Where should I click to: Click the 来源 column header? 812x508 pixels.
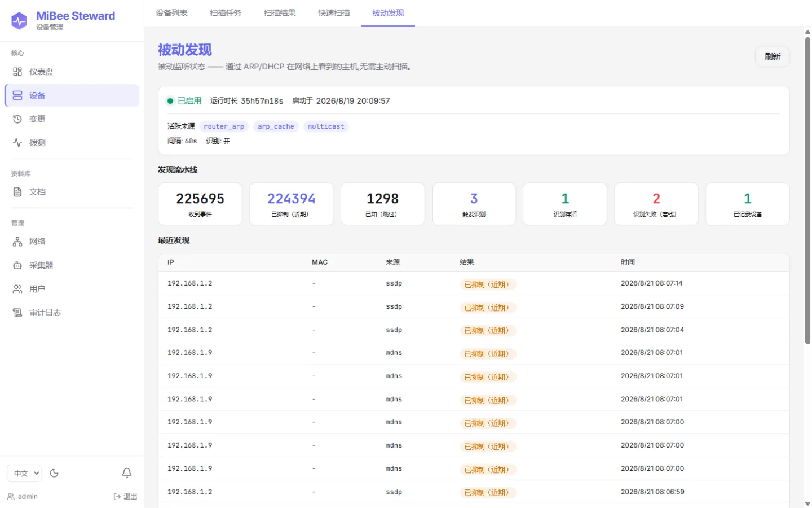393,262
